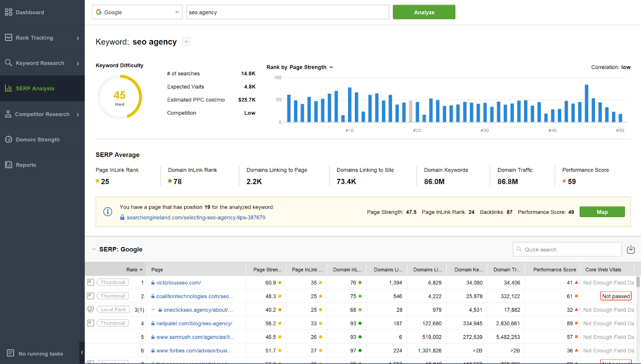Screen dimensions: 641x364
Task: Click the plus icon beside keyword seo agency
Action: click(x=186, y=42)
